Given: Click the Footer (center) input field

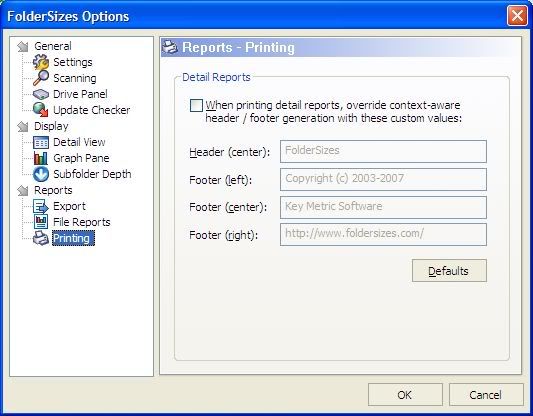Looking at the screenshot, I should tap(383, 207).
